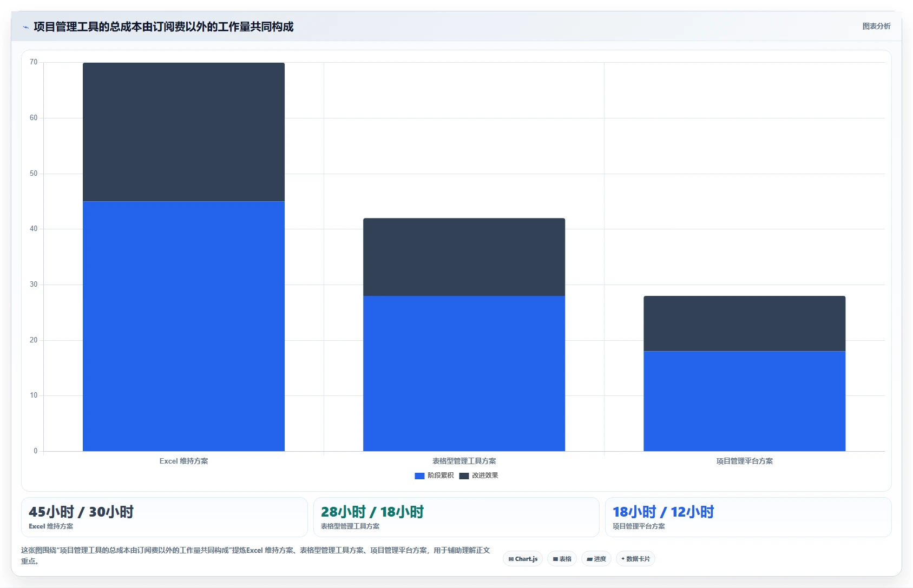This screenshot has height=588, width=913.
Task: Click the 改进效果 legend label
Action: pos(485,475)
